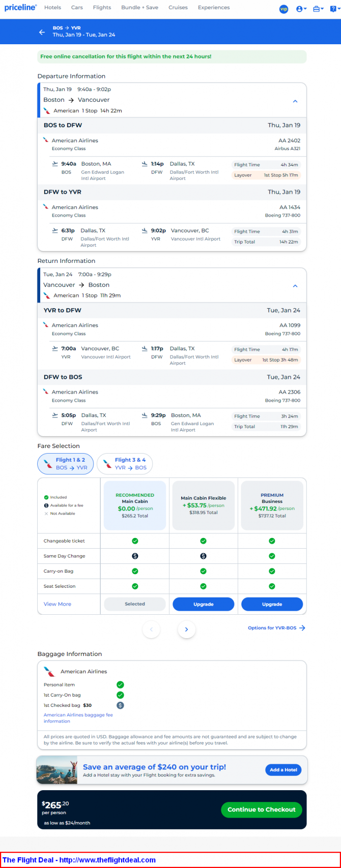Click the Same Day Change checkmark for Premium Business
This screenshot has width=341, height=868.
click(272, 556)
